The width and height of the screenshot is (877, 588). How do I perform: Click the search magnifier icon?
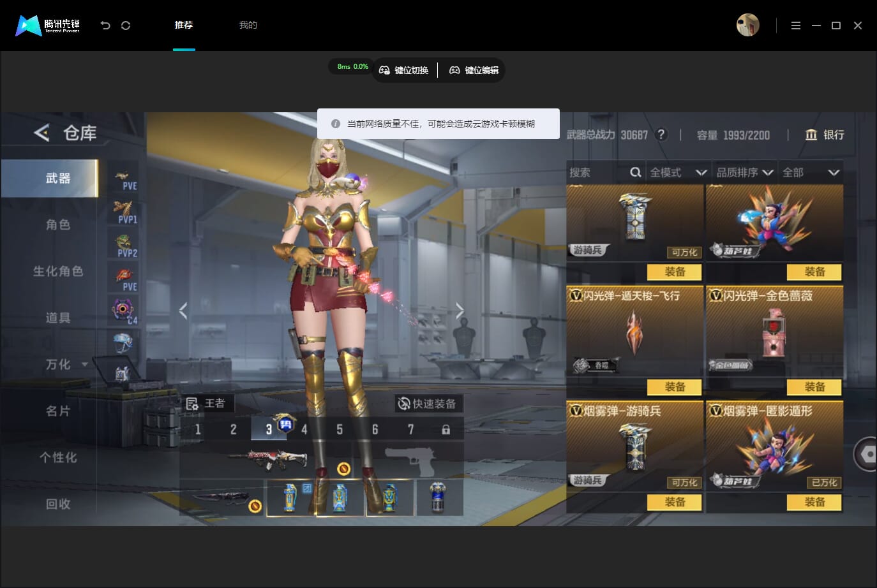point(635,172)
